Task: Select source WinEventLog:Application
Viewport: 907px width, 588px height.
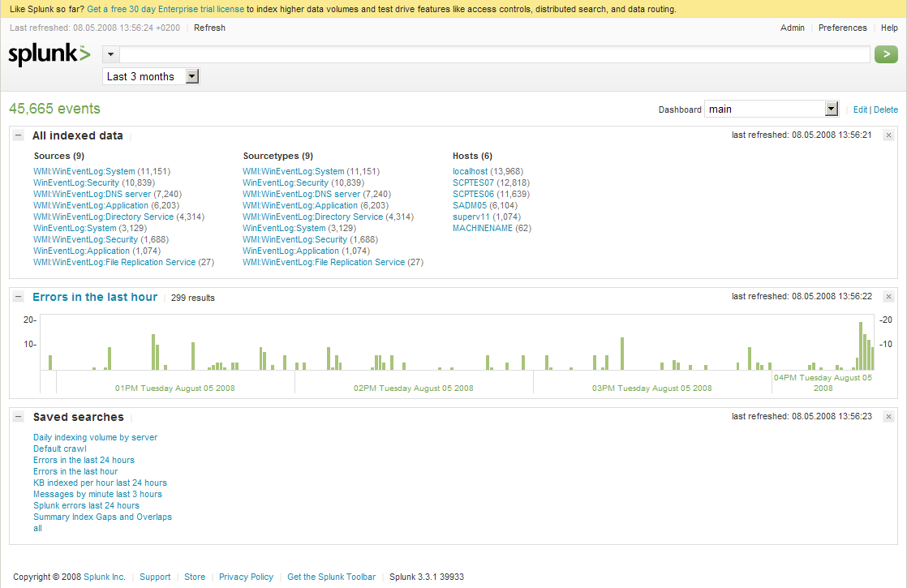Action: coord(81,251)
